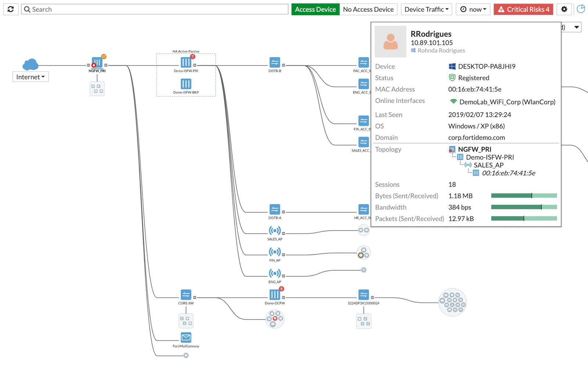
Task: Select the Demo-ISFW-BKP firewall node
Action: [186, 84]
